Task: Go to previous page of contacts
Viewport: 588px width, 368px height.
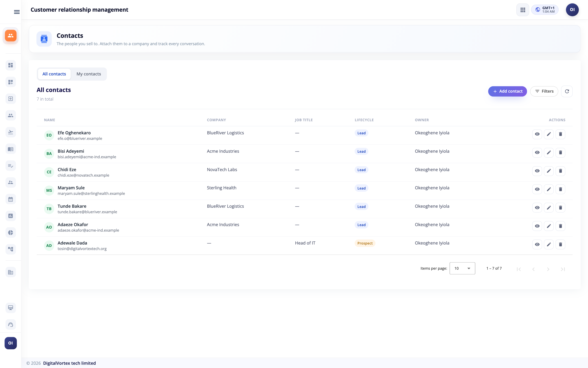Action: 533,269
